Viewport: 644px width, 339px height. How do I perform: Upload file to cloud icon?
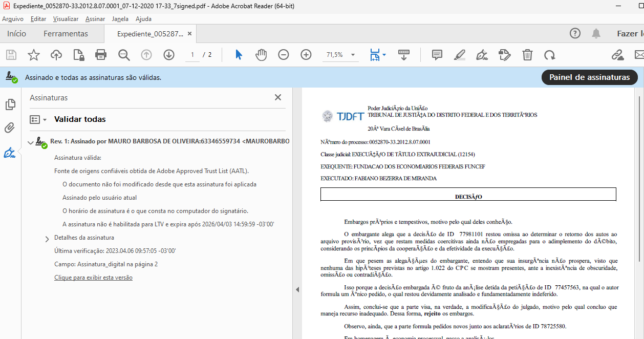pos(56,55)
